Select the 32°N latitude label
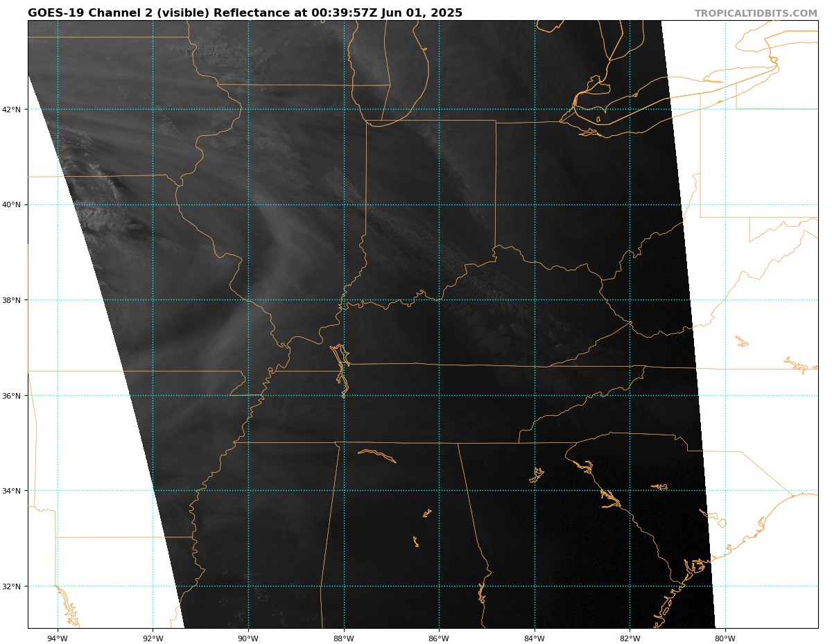The width and height of the screenshot is (832, 644). [x=12, y=586]
